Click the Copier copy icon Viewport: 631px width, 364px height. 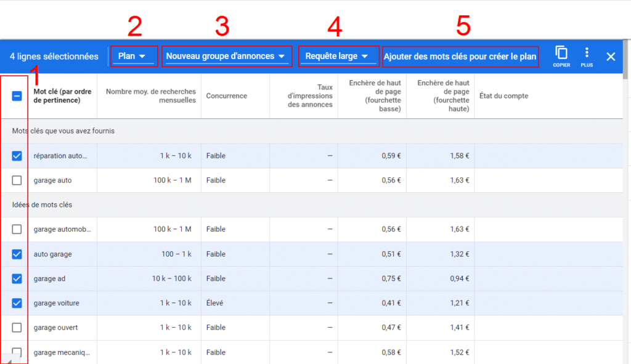pyautogui.click(x=561, y=54)
